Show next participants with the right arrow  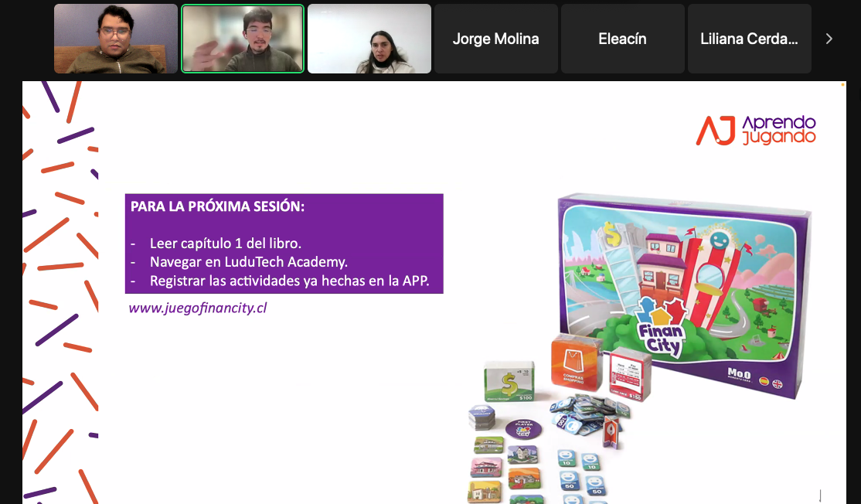click(829, 39)
